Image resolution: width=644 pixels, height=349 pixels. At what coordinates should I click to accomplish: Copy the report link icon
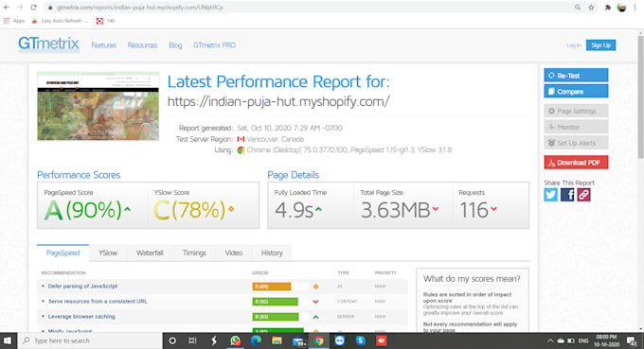click(x=583, y=195)
